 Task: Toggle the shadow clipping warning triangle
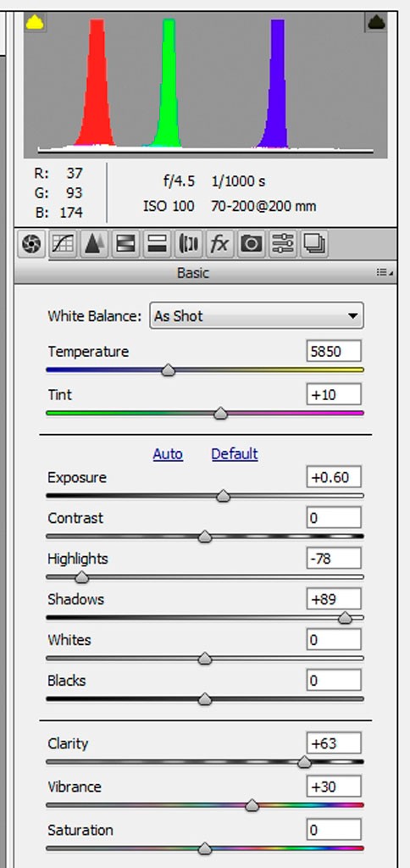(x=35, y=23)
